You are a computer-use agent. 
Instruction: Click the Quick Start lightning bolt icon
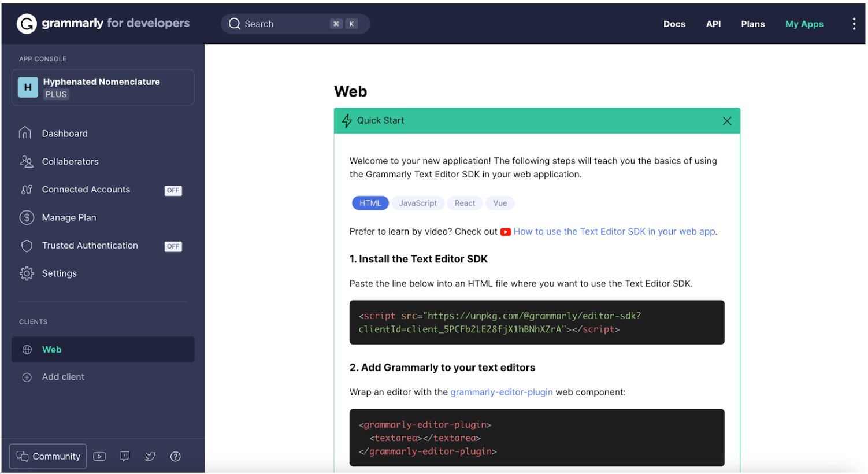coord(347,120)
